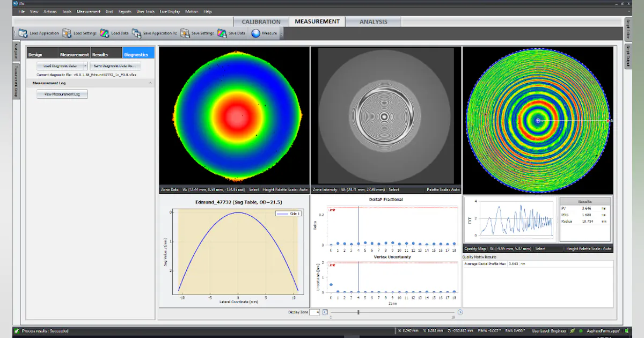644x338 pixels.
Task: Click the Side 1 legend entry
Action: pyautogui.click(x=289, y=214)
